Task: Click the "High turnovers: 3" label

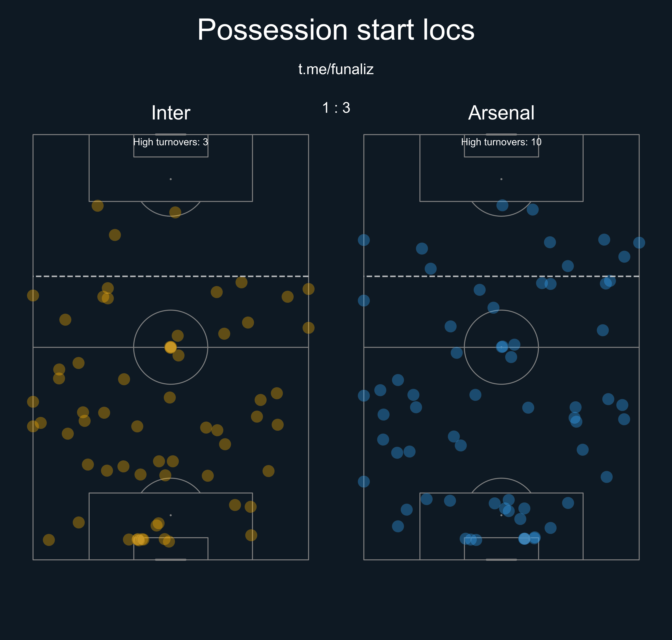Action: pos(170,142)
